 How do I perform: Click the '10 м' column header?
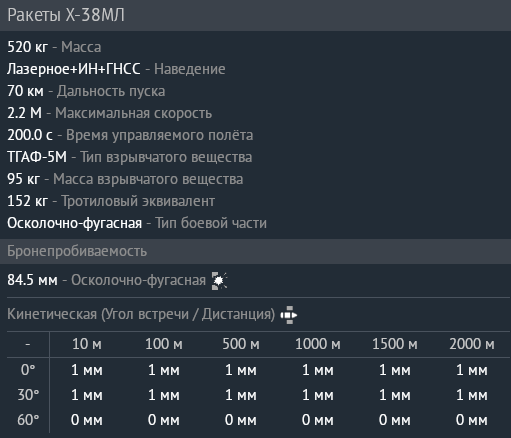click(87, 344)
